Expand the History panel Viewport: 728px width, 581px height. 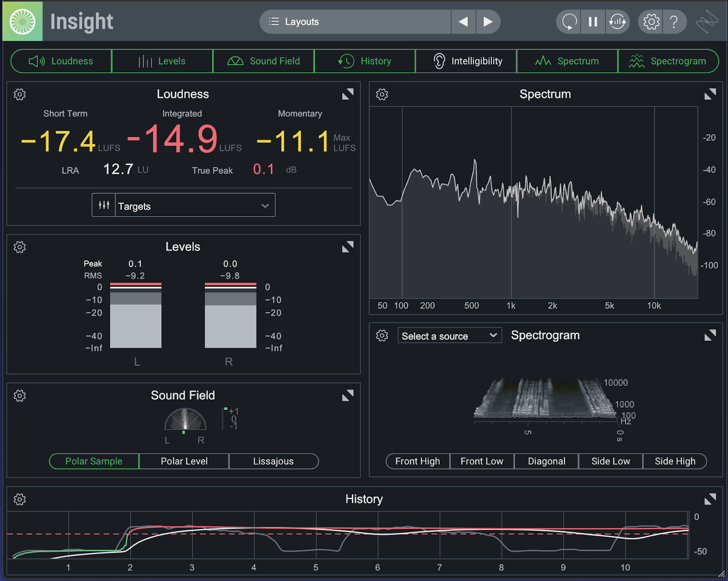point(710,499)
